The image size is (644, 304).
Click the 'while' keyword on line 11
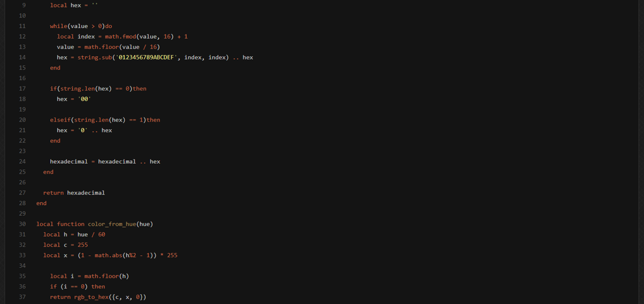58,26
